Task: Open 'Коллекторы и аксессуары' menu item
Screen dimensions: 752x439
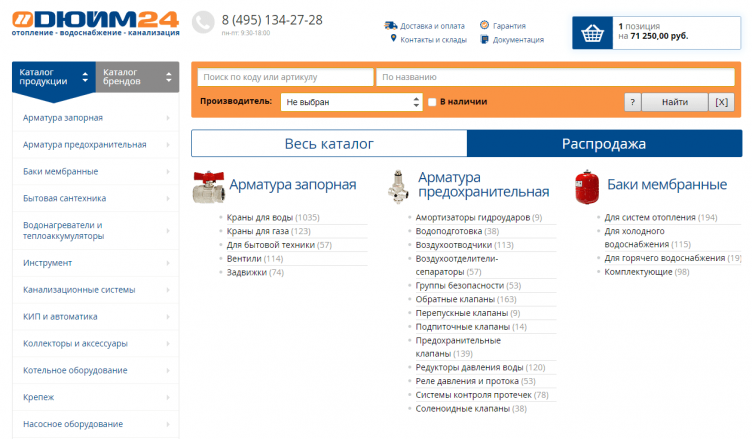Action: (75, 344)
